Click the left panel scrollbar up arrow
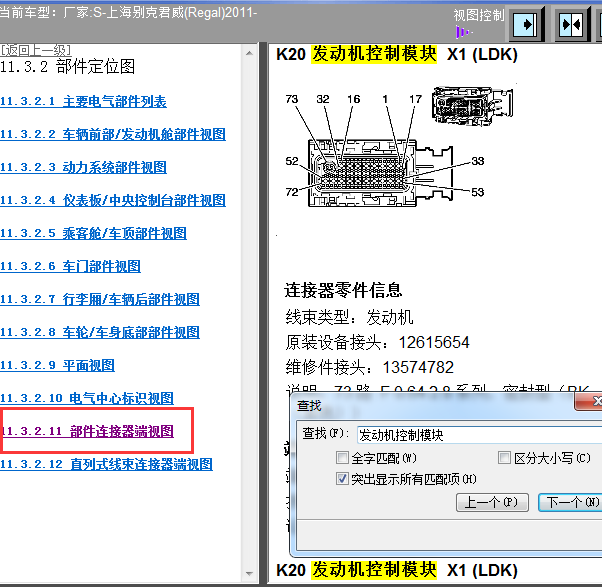This screenshot has width=602, height=587. point(250,53)
